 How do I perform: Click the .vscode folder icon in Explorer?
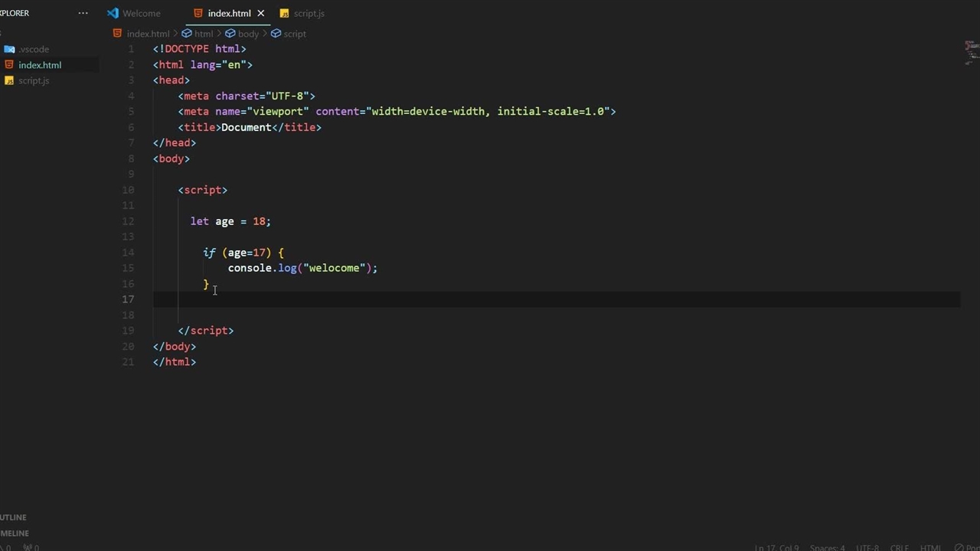click(9, 49)
